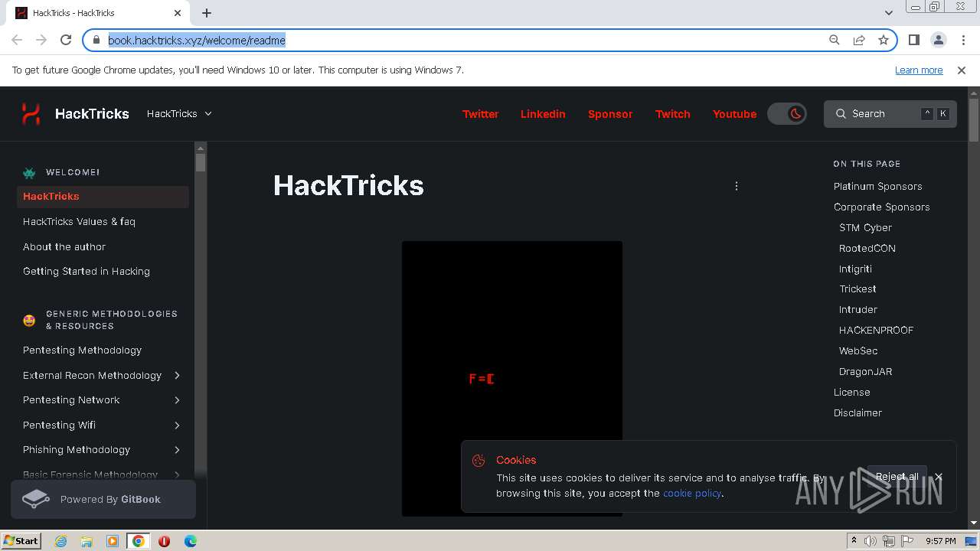Jump to Trickest section
The height and width of the screenshot is (551, 980).
[x=857, y=289]
